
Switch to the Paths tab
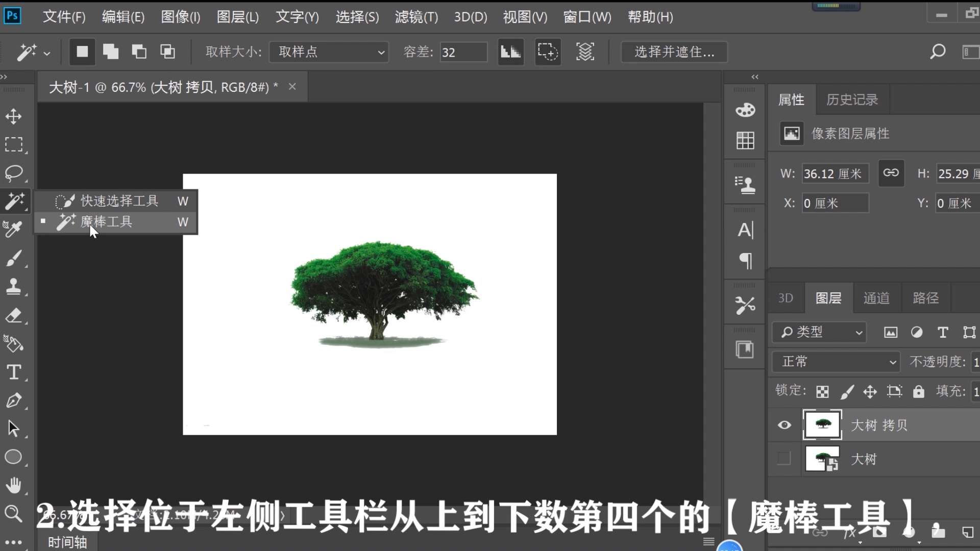click(925, 298)
